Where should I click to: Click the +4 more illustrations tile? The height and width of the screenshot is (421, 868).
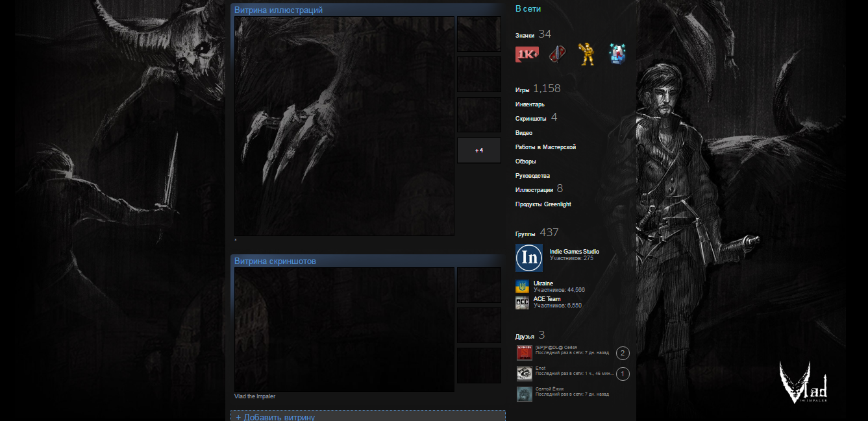click(x=479, y=150)
